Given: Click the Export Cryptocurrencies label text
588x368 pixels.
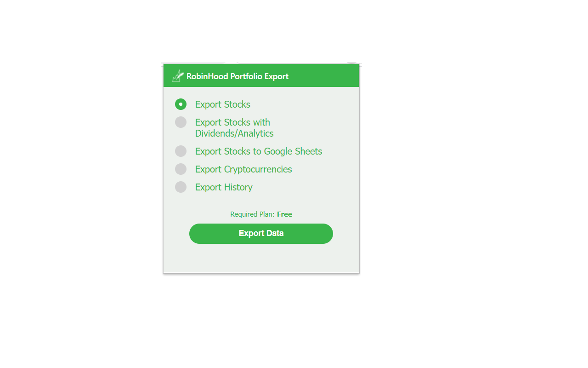Looking at the screenshot, I should point(243,169).
